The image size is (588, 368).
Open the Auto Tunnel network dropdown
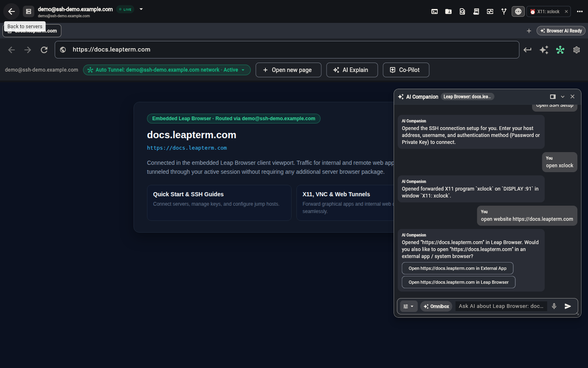click(167, 70)
